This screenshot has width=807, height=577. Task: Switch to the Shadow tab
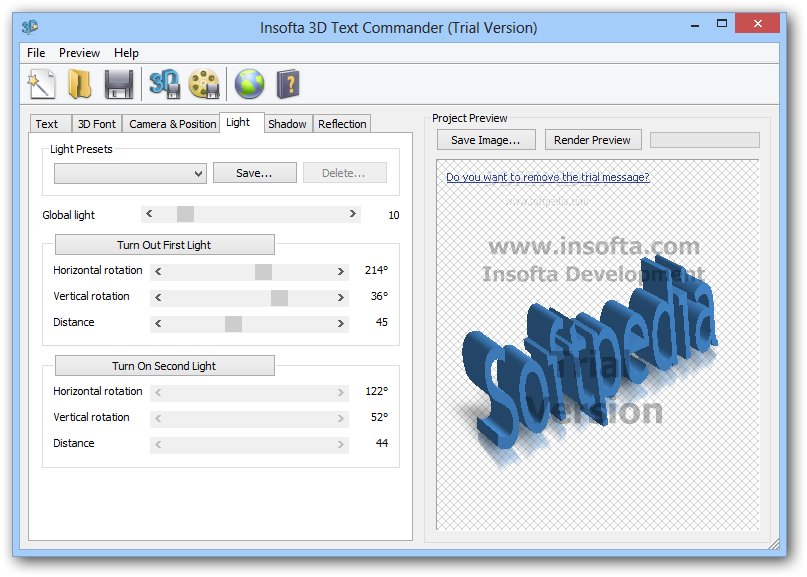click(287, 124)
